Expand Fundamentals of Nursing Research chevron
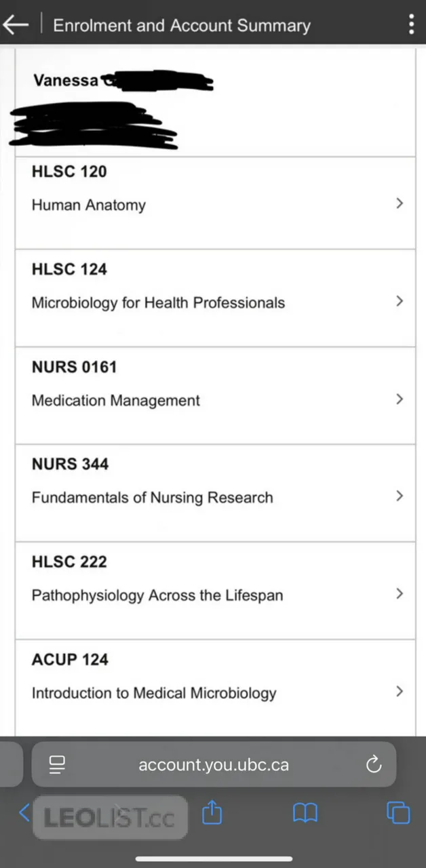The height and width of the screenshot is (868, 426). 400,496
